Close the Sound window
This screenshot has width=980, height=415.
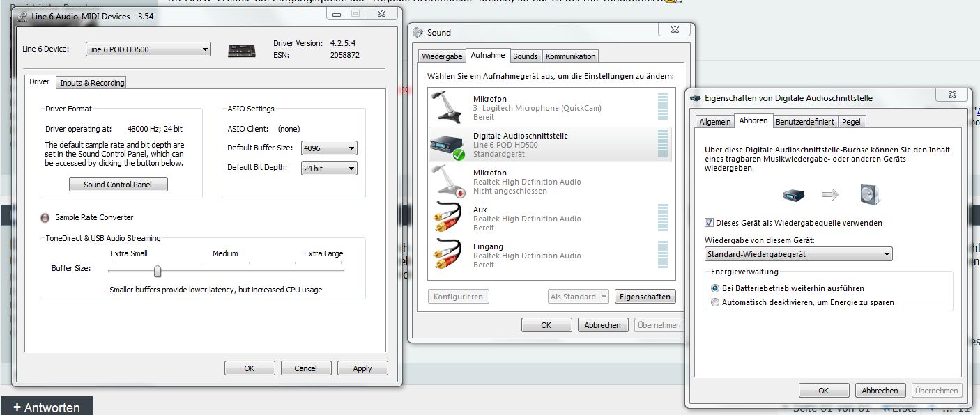(675, 29)
